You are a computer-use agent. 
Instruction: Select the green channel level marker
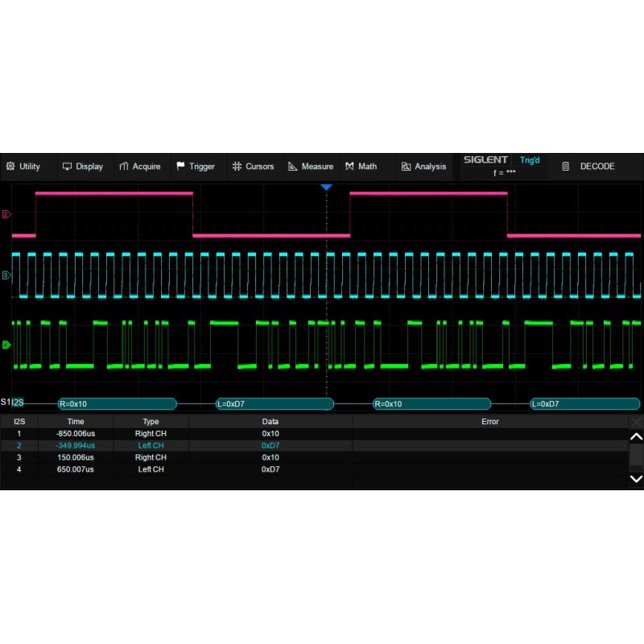[x=6, y=345]
